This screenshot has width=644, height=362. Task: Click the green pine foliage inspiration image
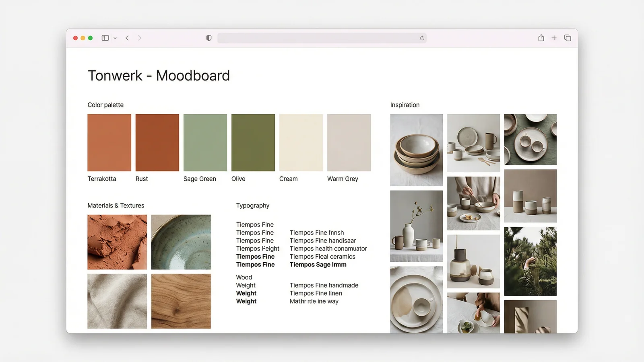point(530,261)
